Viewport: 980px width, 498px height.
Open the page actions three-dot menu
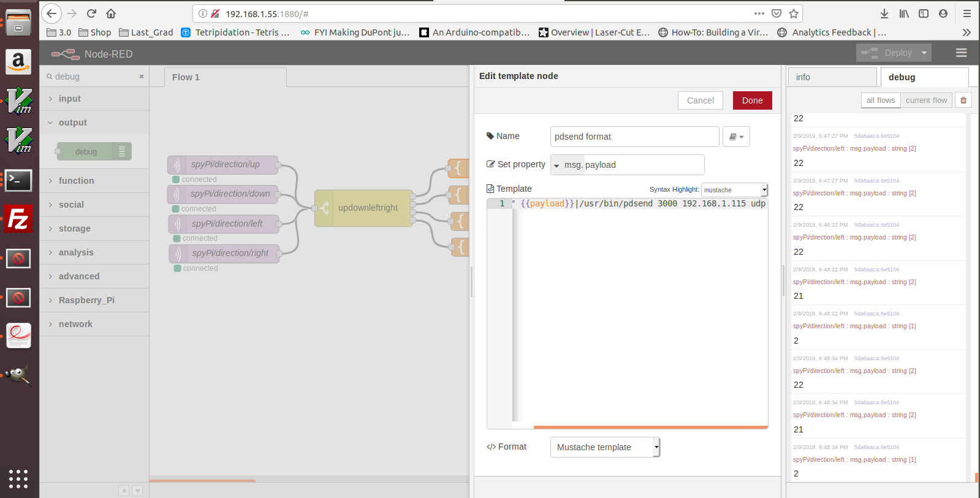[x=759, y=13]
